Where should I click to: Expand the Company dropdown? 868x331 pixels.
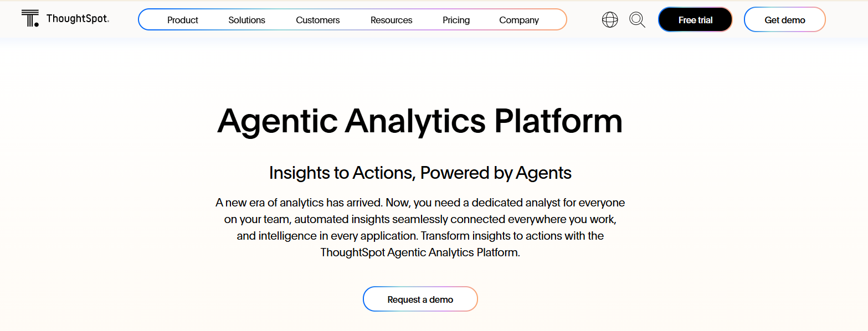[518, 19]
